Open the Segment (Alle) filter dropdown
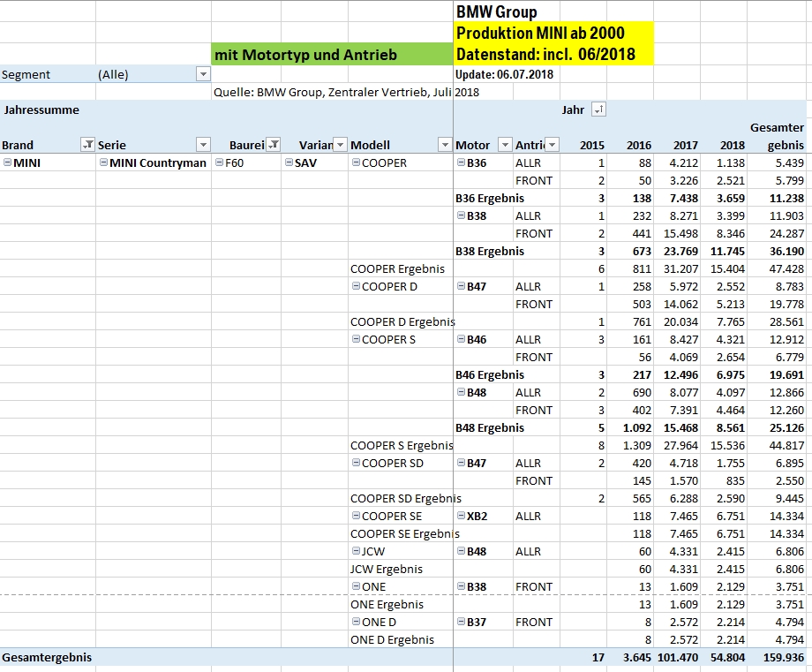The height and width of the screenshot is (672, 812). [x=204, y=74]
